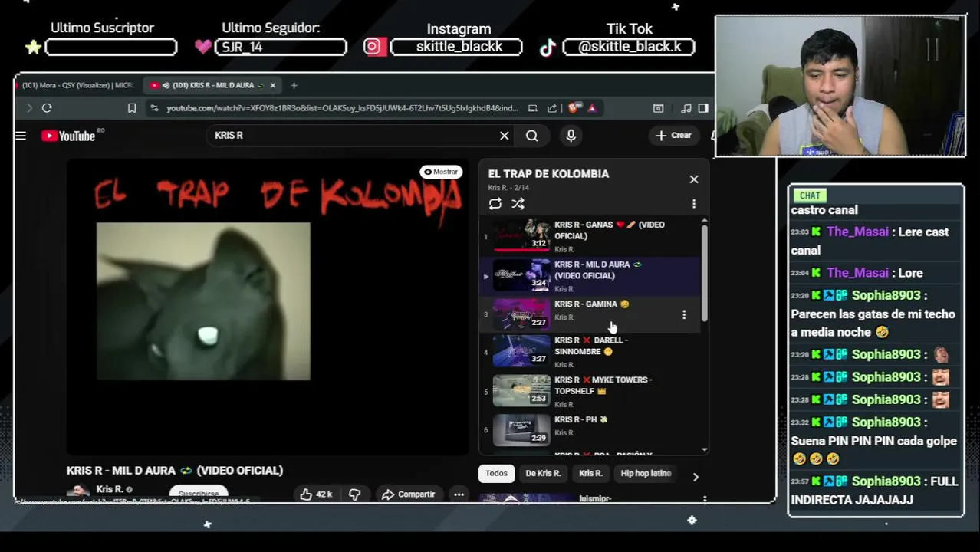This screenshot has width=980, height=552.
Task: Select the KRIS R - MIL D AURA playlist entry
Action: pyautogui.click(x=590, y=276)
